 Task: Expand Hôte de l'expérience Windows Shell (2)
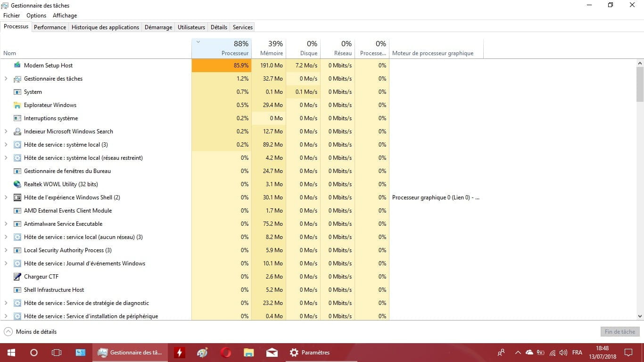coord(6,197)
